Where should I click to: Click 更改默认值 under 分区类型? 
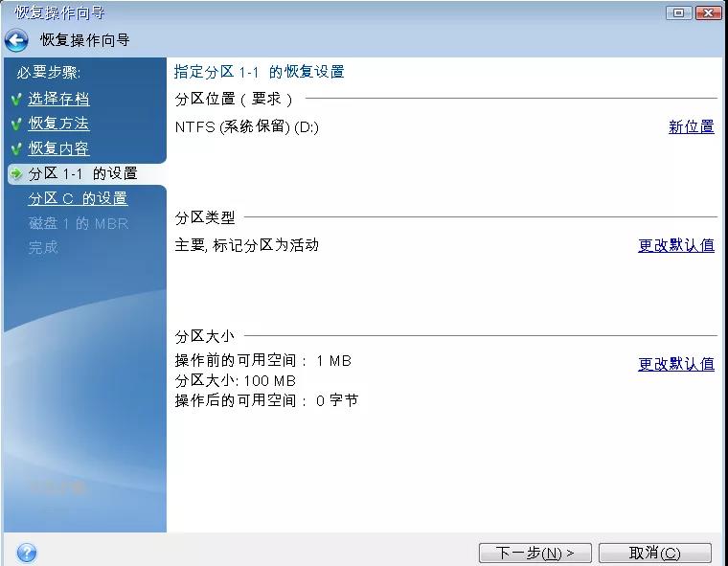(676, 245)
